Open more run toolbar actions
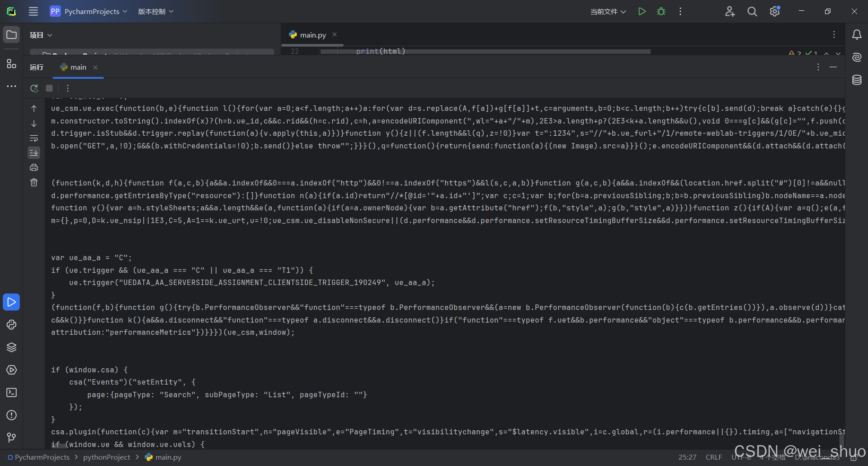Image resolution: width=868 pixels, height=466 pixels. tap(68, 88)
